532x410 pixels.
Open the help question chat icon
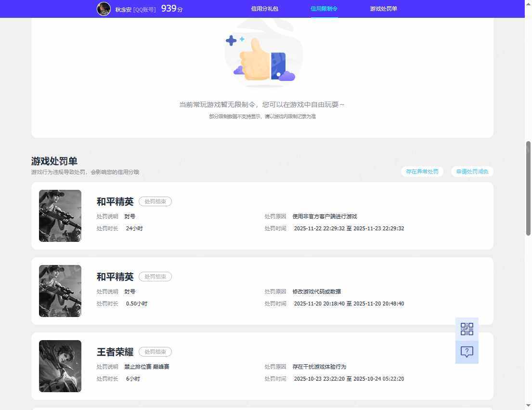(x=467, y=352)
